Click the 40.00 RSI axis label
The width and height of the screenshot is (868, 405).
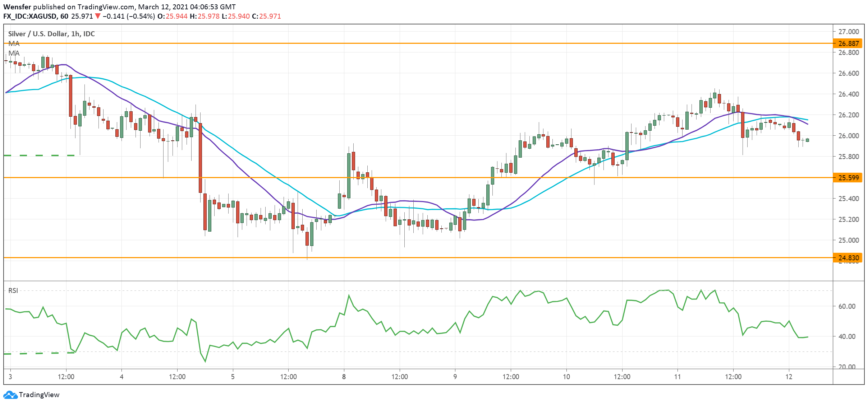(x=846, y=336)
